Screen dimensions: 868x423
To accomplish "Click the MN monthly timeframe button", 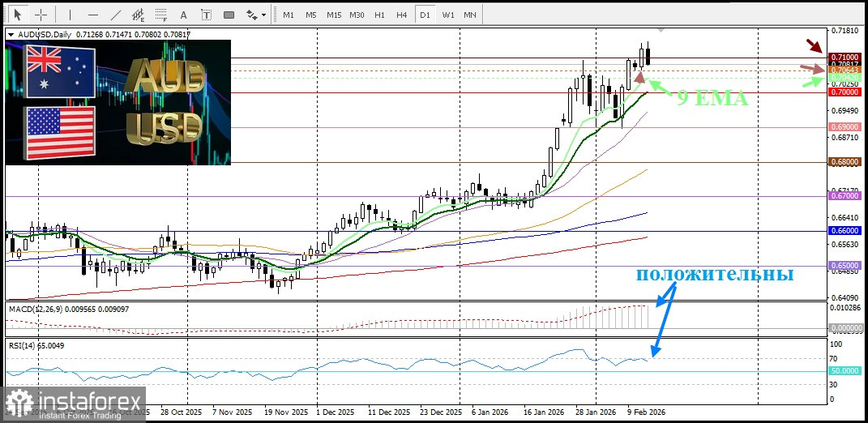I will coord(470,15).
